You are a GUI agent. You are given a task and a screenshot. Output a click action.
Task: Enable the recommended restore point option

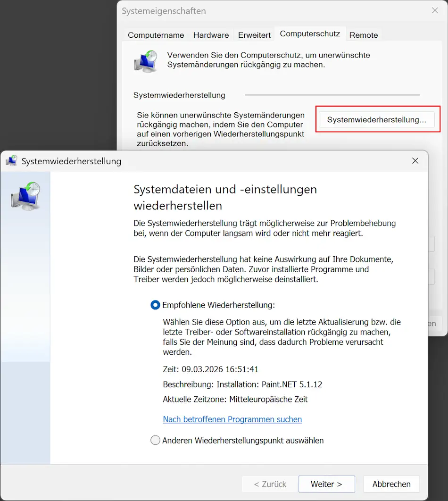click(x=155, y=305)
